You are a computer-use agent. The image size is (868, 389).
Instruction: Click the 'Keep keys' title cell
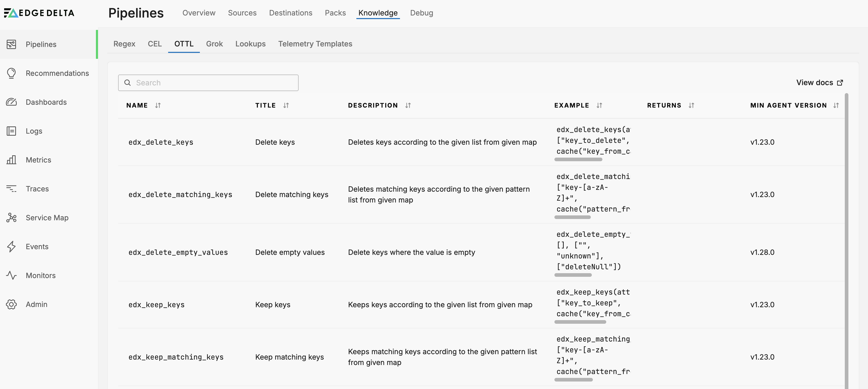click(x=273, y=305)
